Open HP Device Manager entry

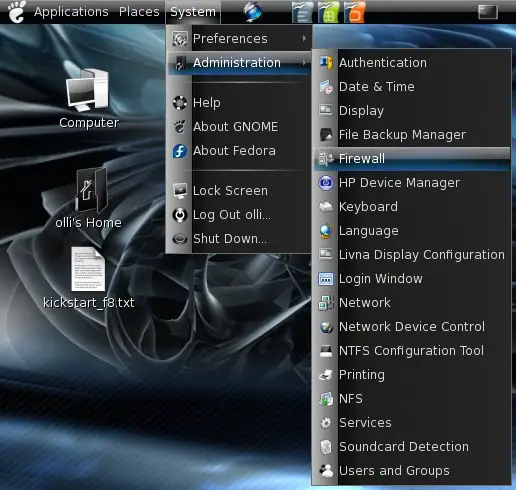click(412, 183)
